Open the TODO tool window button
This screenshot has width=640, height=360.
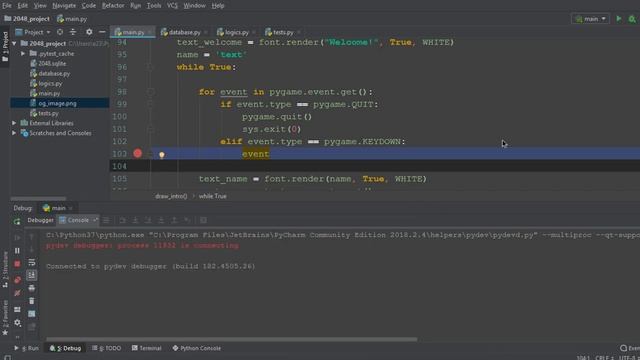pyautogui.click(x=107, y=348)
